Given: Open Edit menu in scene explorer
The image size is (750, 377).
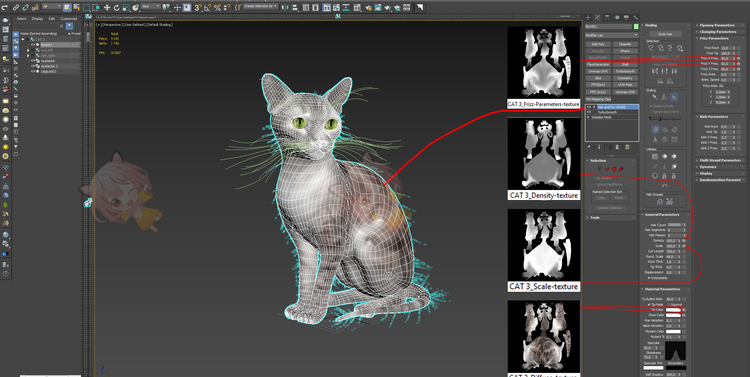Looking at the screenshot, I should point(52,19).
